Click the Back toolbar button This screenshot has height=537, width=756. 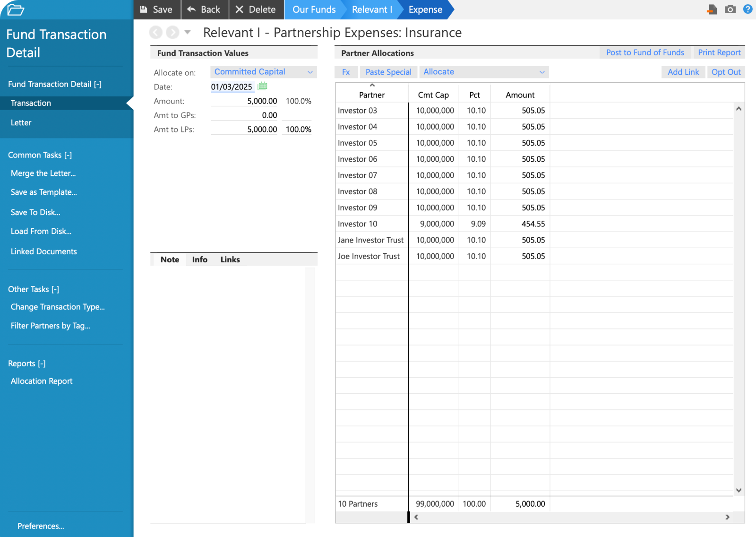(x=204, y=9)
